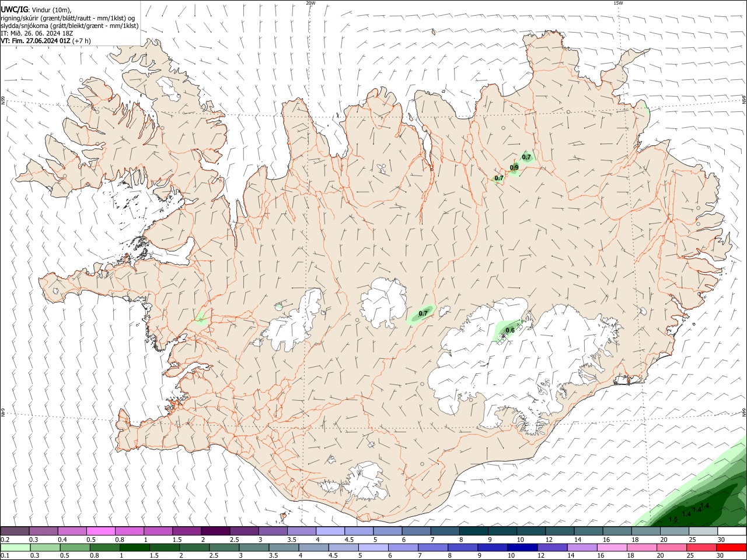Click the initial time 'IT: Mið. 26. 06. 2024 18Z'
The image size is (747, 560).
click(37, 33)
